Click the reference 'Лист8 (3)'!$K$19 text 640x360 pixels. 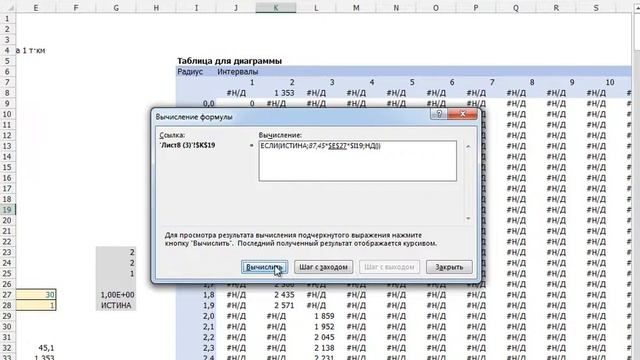[187, 145]
